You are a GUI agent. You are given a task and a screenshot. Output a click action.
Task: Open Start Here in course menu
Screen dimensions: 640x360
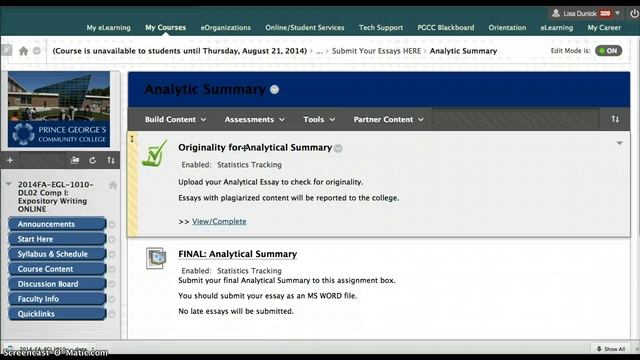(x=57, y=239)
